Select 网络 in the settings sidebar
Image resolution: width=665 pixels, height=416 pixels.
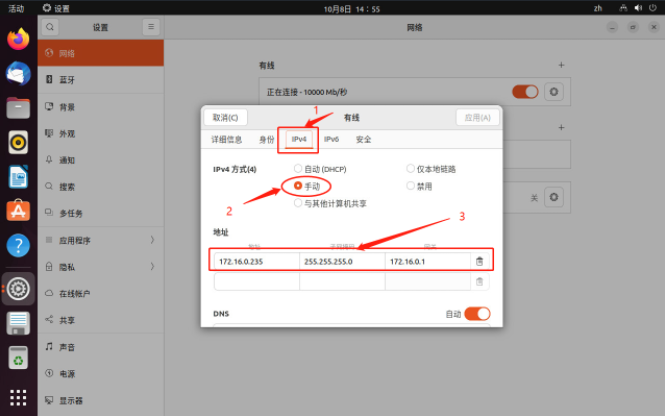coord(101,53)
